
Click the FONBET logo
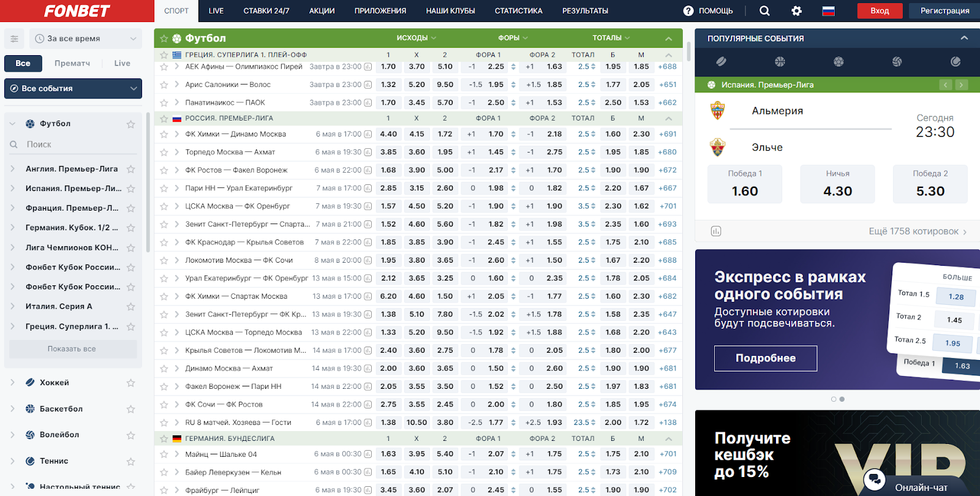(77, 10)
